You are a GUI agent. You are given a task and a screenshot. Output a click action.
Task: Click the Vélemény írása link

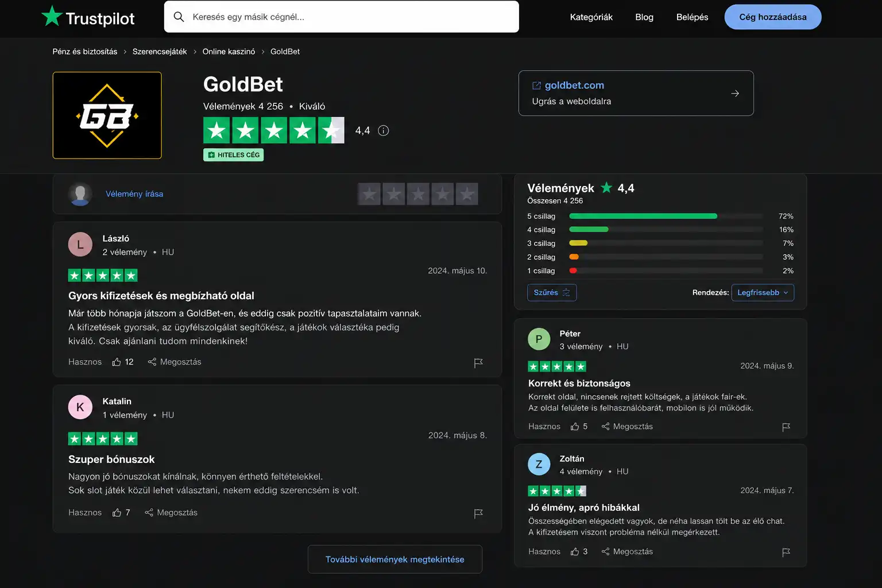coord(134,194)
